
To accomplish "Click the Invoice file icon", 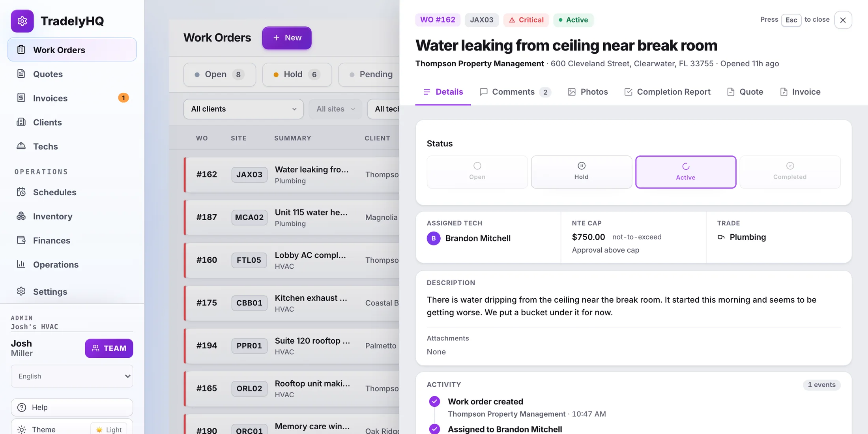I will tap(784, 92).
